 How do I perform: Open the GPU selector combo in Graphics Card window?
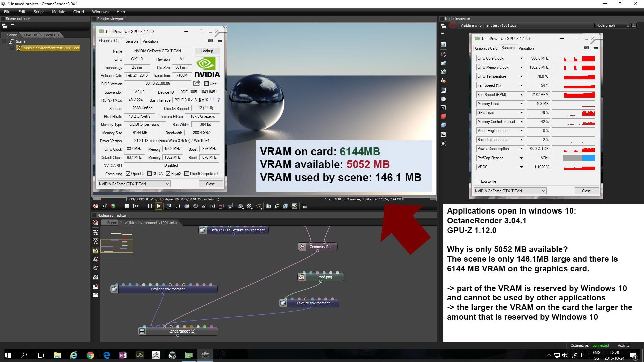(134, 184)
